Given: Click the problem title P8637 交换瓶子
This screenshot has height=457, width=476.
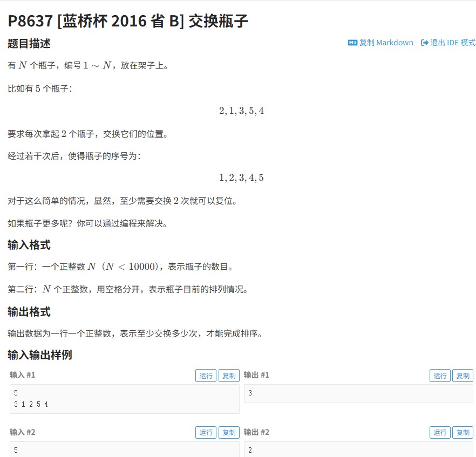Looking at the screenshot, I should pos(128,21).
